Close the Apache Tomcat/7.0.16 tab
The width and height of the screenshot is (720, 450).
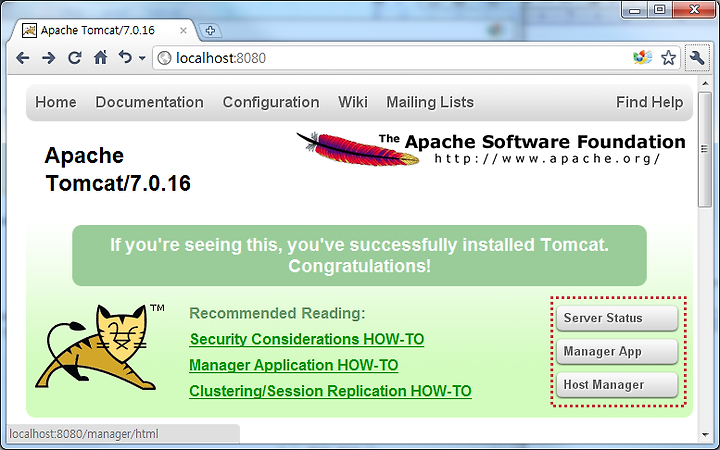click(x=183, y=30)
